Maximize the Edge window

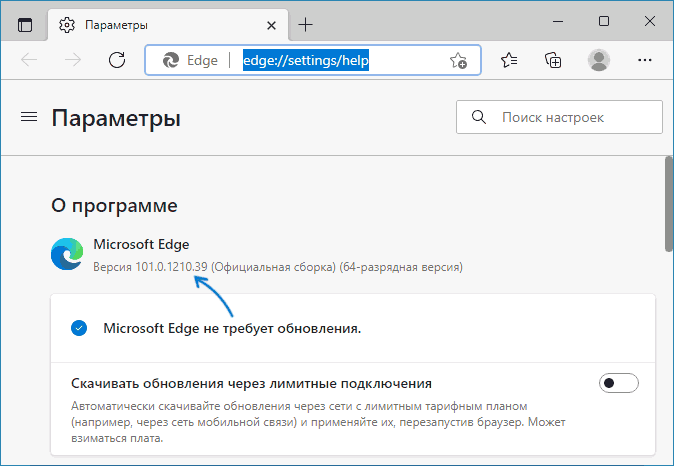coord(604,21)
